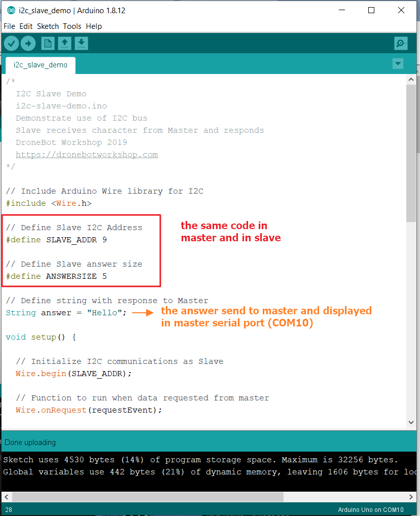The width and height of the screenshot is (420, 516).
Task: Open the Help menu
Action: (x=94, y=26)
